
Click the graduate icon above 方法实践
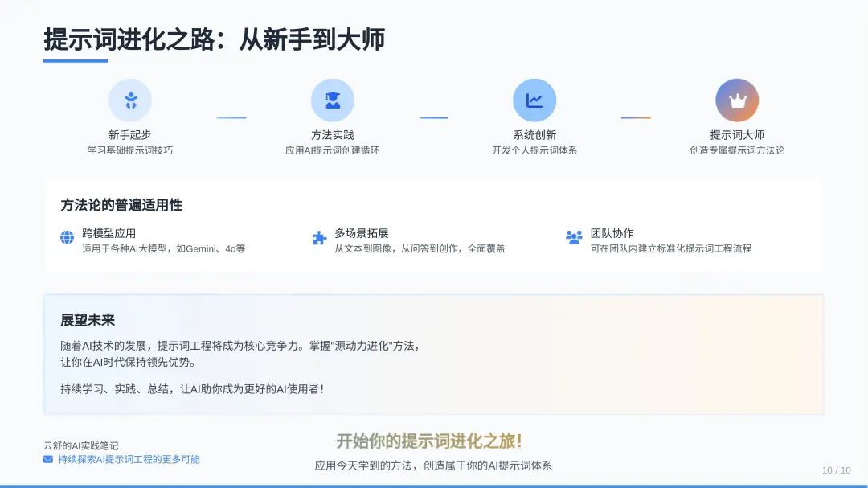[x=333, y=100]
